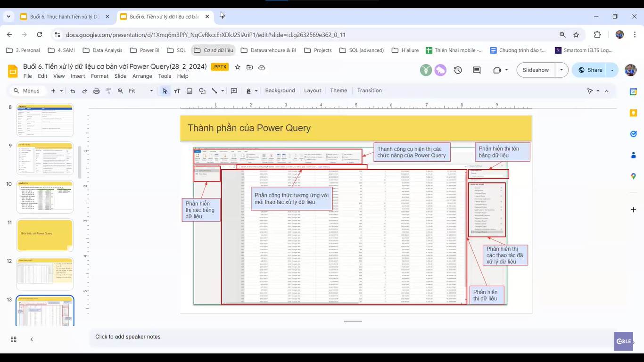Image resolution: width=644 pixels, height=362 pixels.
Task: Click to add speaker notes
Action: [x=128, y=337]
